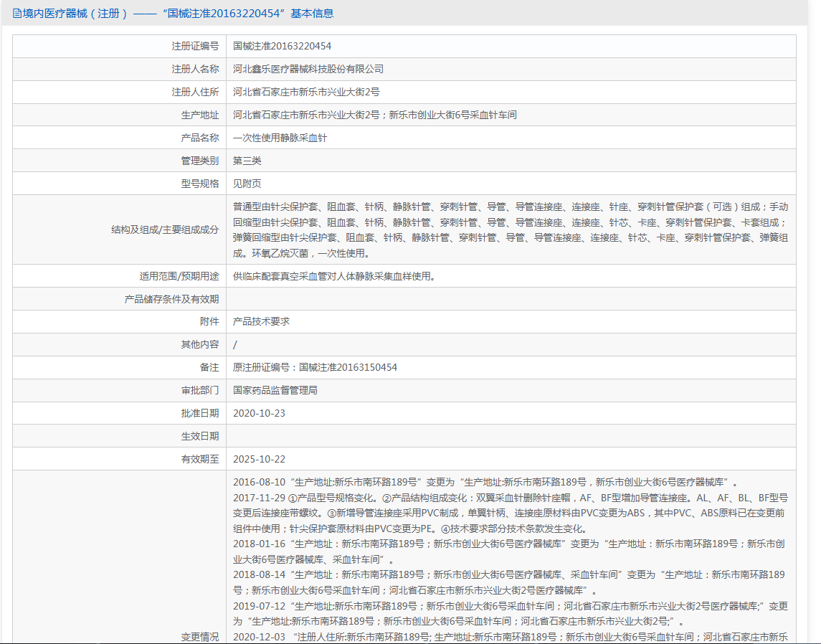Image resolution: width=821 pixels, height=644 pixels.
Task: Select approval date 2020-10-23
Action: 259,413
